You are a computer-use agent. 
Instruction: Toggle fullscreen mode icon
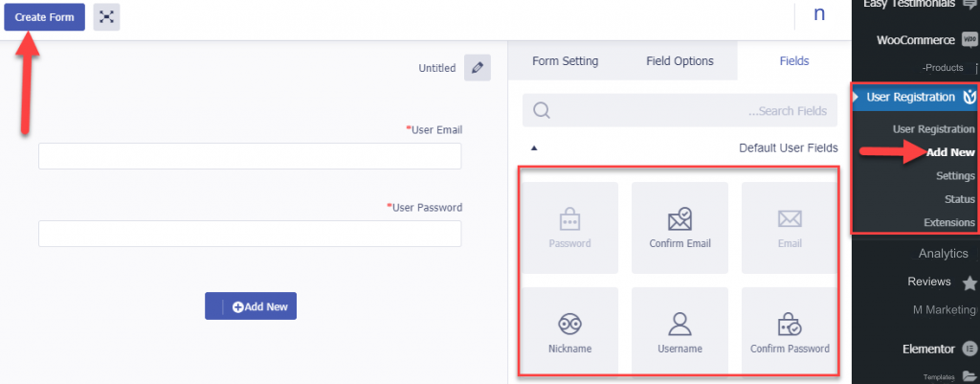click(x=106, y=17)
